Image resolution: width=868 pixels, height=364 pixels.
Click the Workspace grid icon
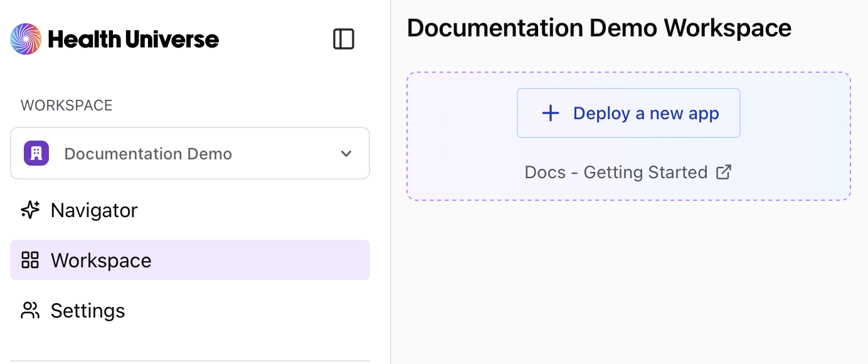tap(30, 260)
